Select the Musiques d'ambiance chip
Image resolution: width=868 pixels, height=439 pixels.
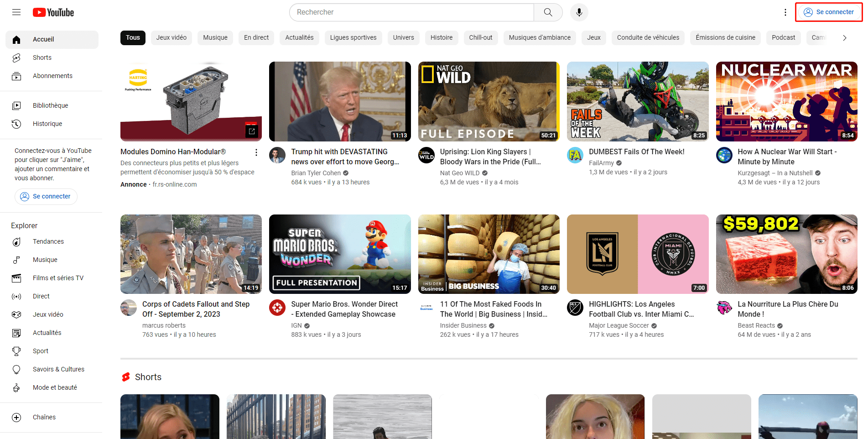540,38
